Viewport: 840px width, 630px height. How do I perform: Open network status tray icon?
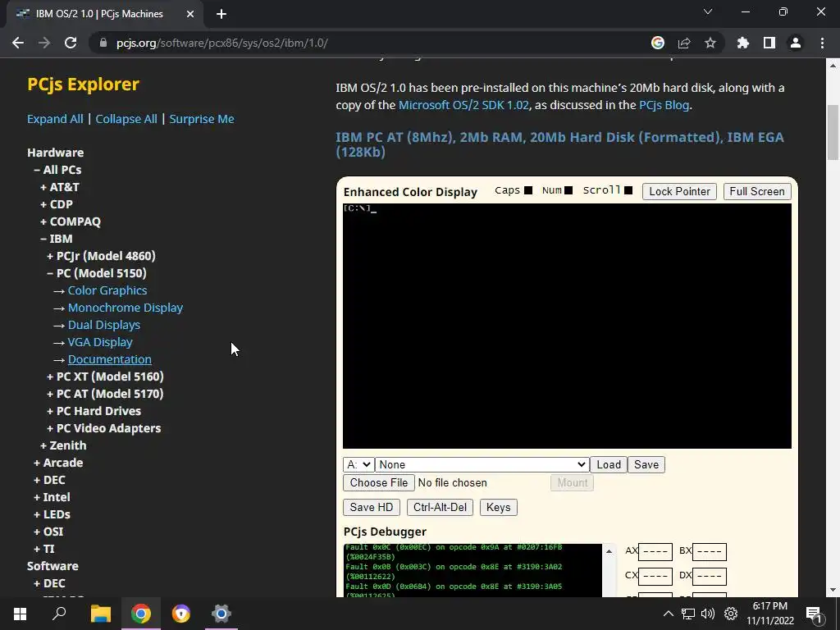(688, 614)
